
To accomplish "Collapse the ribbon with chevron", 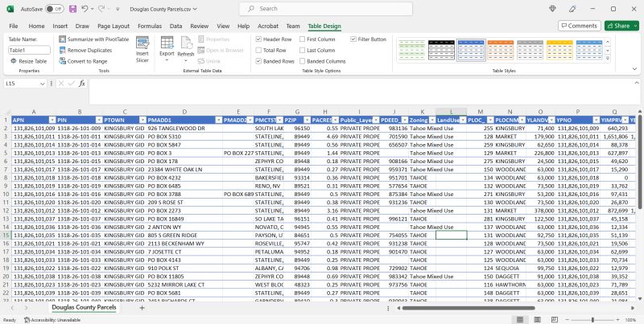I will click(x=634, y=69).
